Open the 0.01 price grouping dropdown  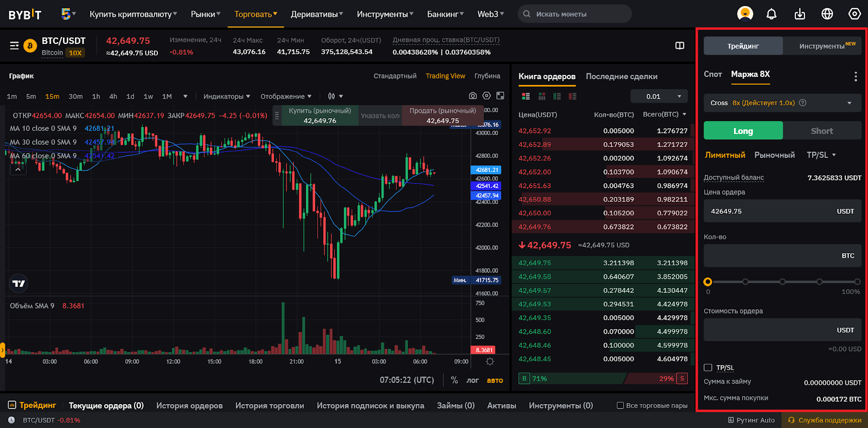coord(659,97)
